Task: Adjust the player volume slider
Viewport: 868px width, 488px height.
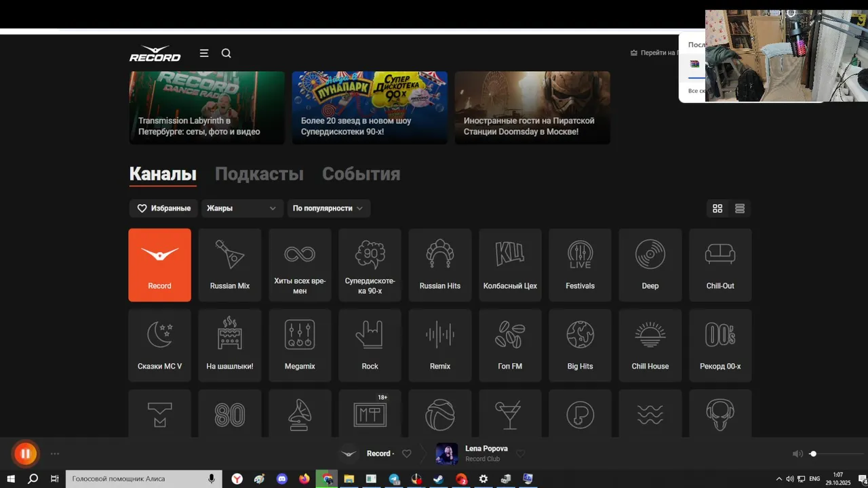Action: (x=837, y=454)
